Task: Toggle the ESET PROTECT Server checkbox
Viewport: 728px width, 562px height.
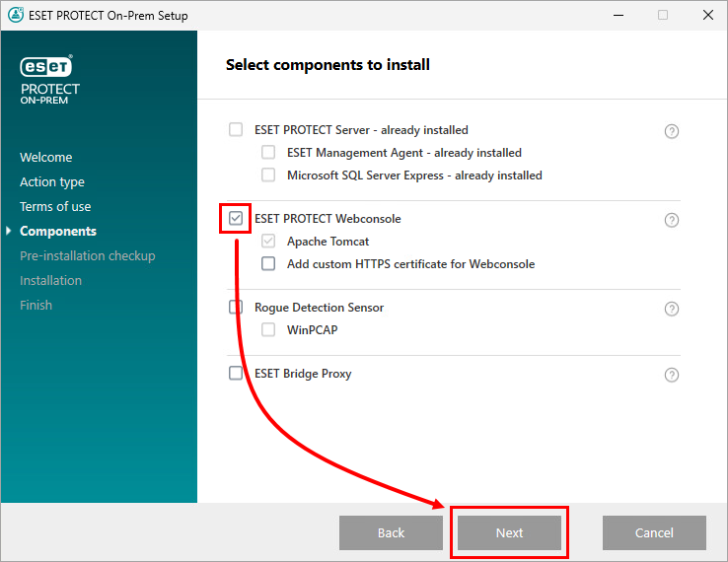Action: pos(236,129)
